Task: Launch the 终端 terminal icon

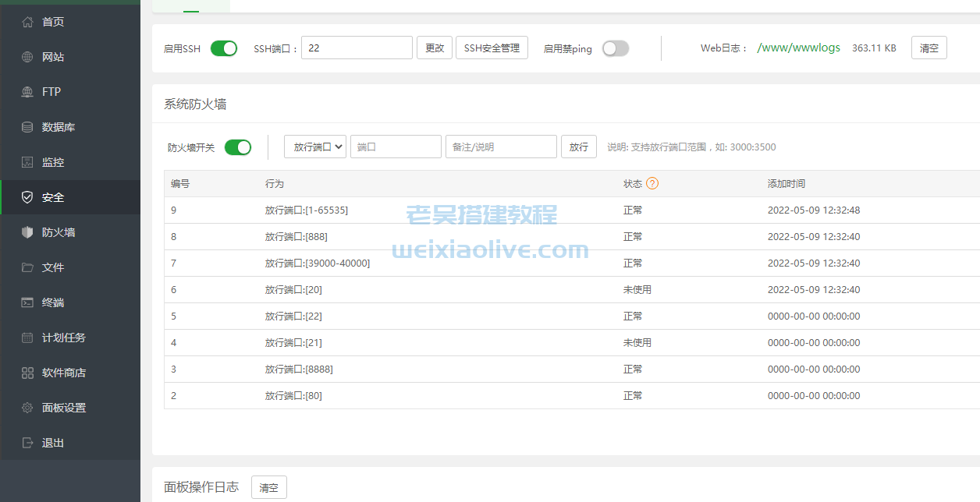Action: click(x=26, y=302)
